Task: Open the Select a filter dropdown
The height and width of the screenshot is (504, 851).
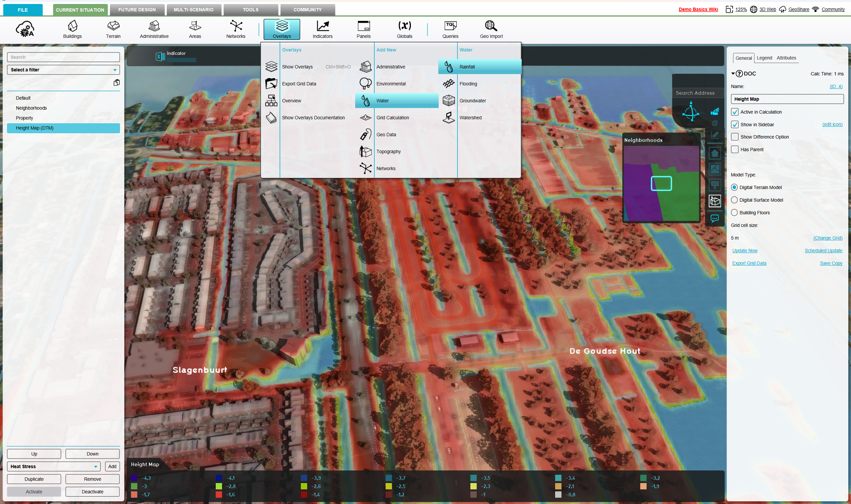Action: coord(63,70)
